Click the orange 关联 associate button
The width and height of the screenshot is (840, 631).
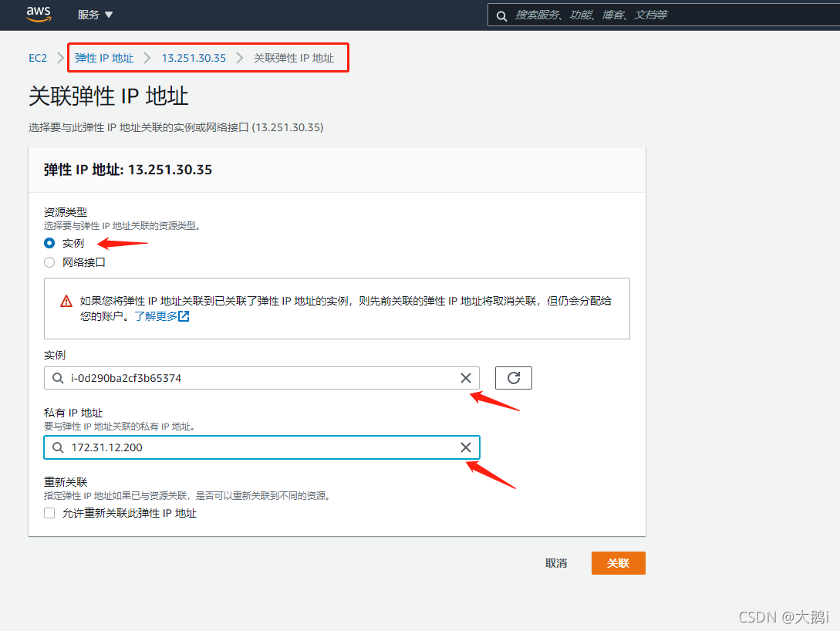pos(618,563)
